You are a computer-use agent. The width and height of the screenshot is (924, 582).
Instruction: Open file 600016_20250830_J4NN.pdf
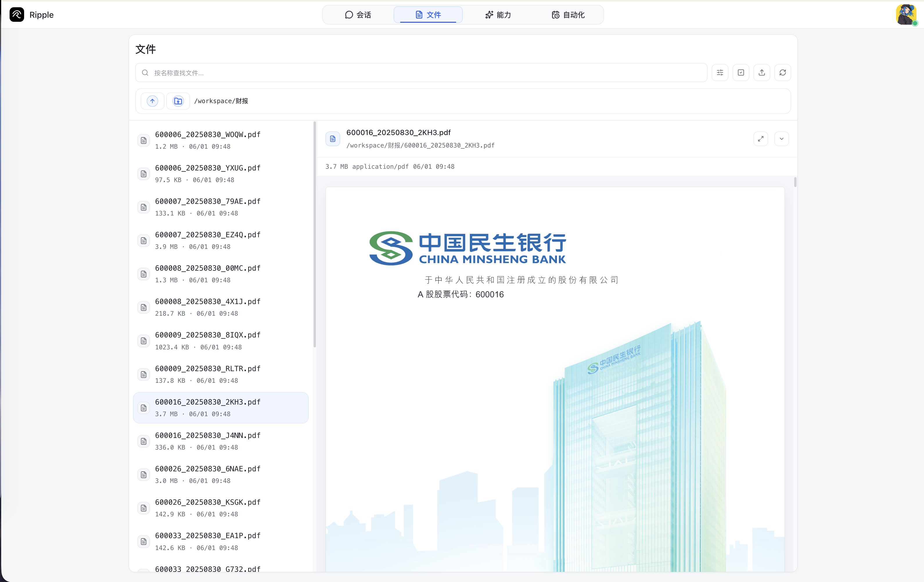click(x=221, y=441)
